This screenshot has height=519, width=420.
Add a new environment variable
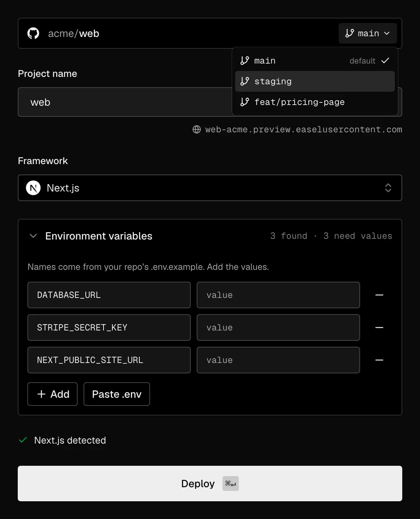[x=52, y=394]
